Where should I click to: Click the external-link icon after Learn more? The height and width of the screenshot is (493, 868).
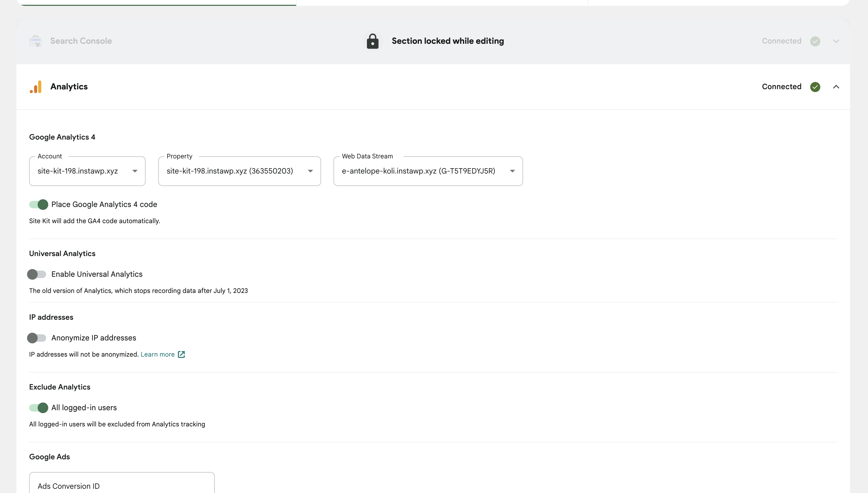click(182, 354)
